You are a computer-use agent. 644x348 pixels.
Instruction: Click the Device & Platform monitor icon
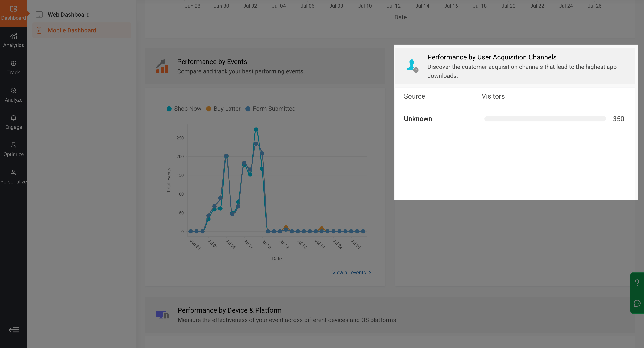pyautogui.click(x=162, y=315)
